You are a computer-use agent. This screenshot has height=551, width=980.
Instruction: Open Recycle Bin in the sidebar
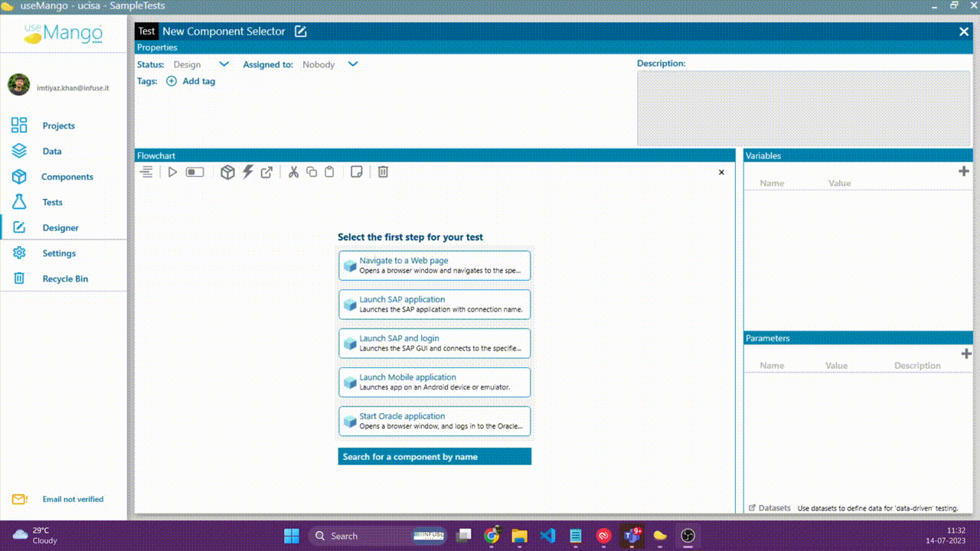tap(64, 279)
